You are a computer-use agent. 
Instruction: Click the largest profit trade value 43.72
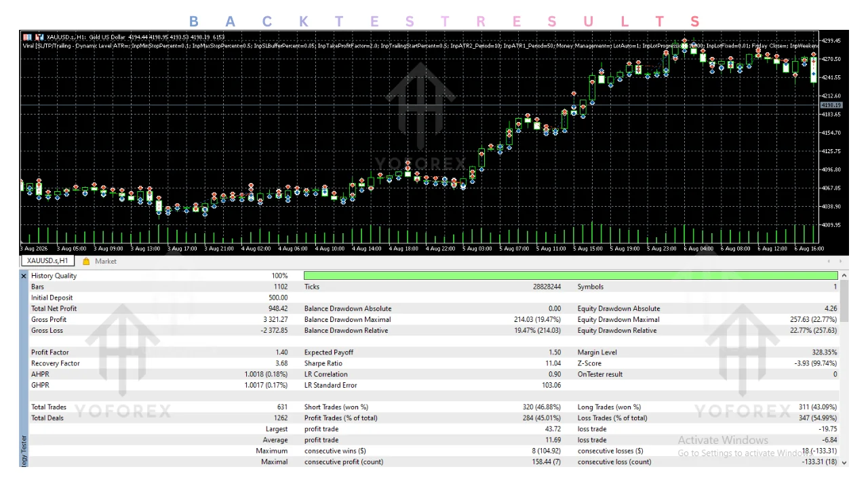click(x=553, y=429)
